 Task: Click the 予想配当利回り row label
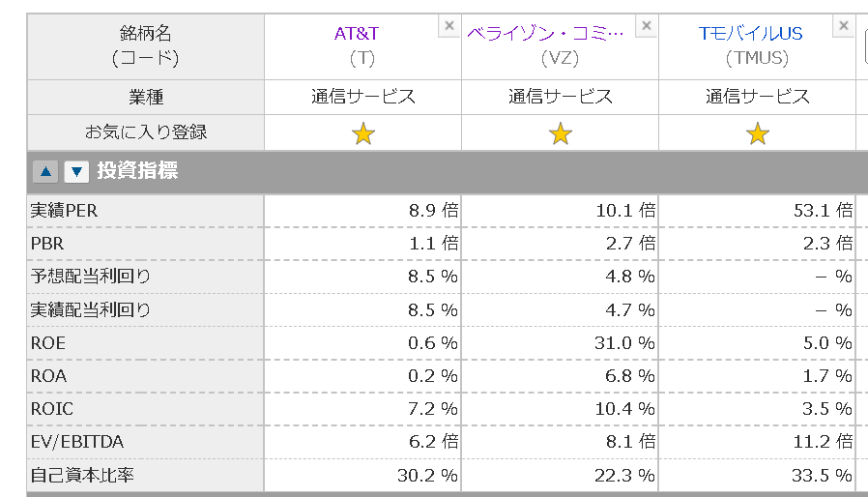tap(91, 277)
